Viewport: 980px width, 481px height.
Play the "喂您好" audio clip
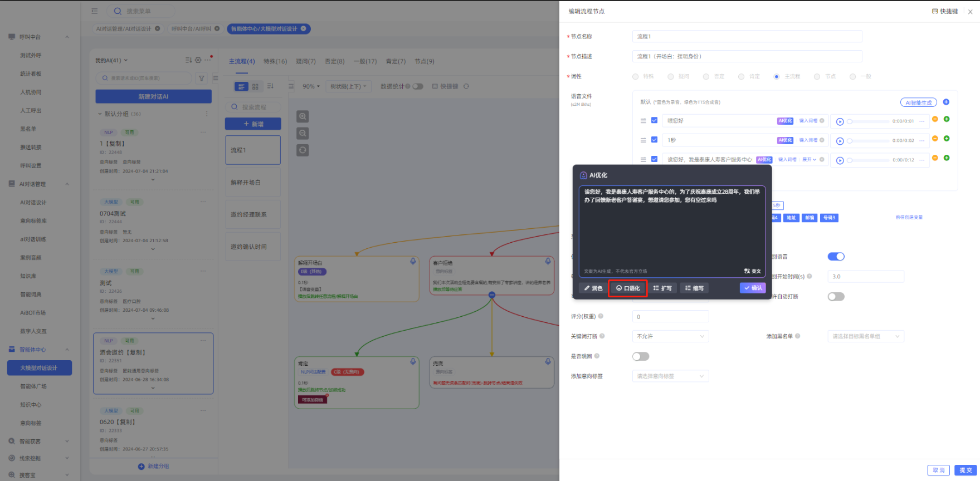tap(840, 121)
